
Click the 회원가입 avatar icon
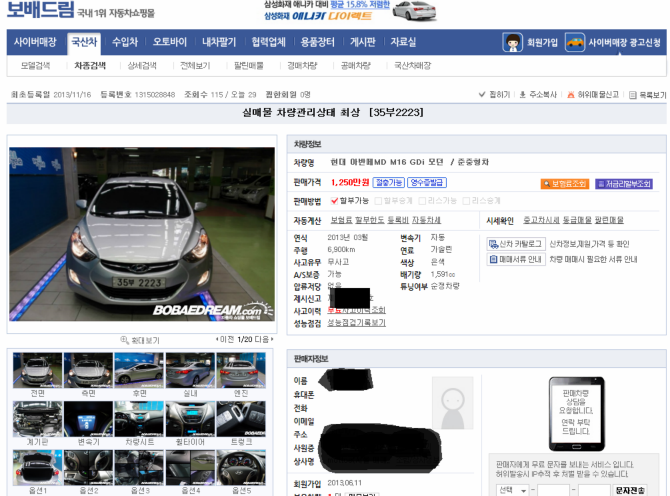coord(512,42)
